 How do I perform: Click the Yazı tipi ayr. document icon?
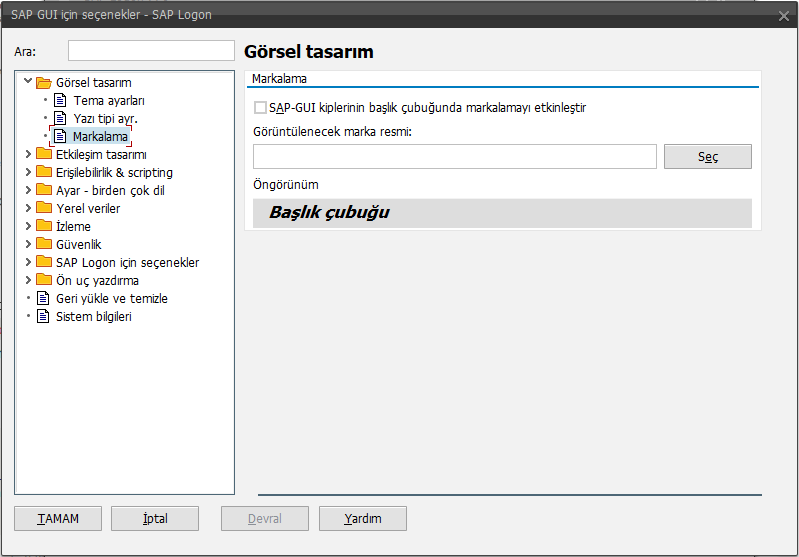(x=60, y=118)
